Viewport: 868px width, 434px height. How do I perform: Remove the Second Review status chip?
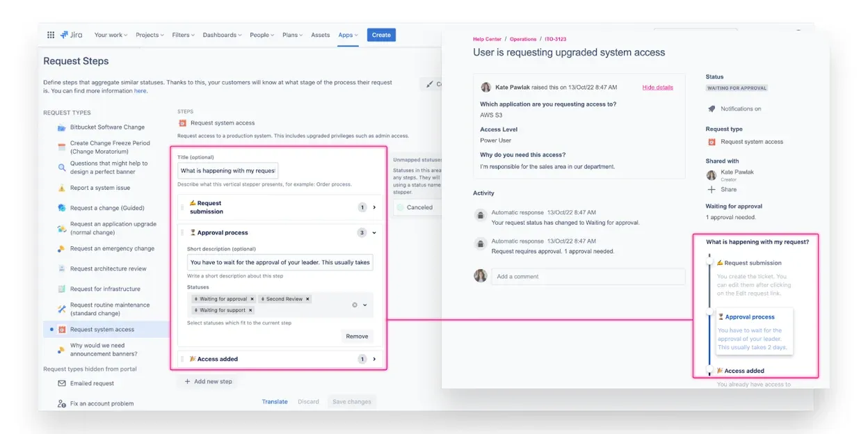308,299
